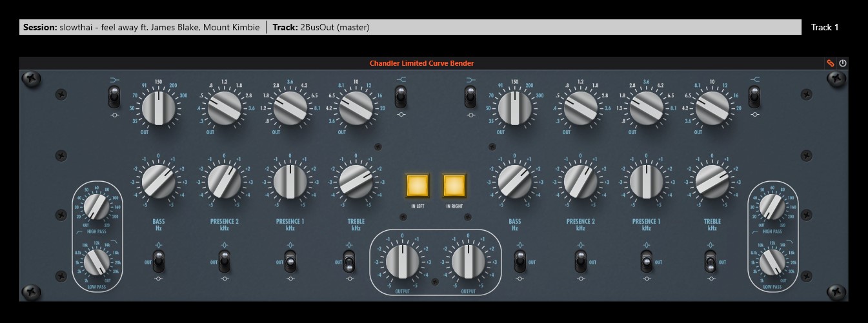Click left channel PRESENCE 2 gain knob
The width and height of the screenshot is (868, 323).
pos(225,181)
